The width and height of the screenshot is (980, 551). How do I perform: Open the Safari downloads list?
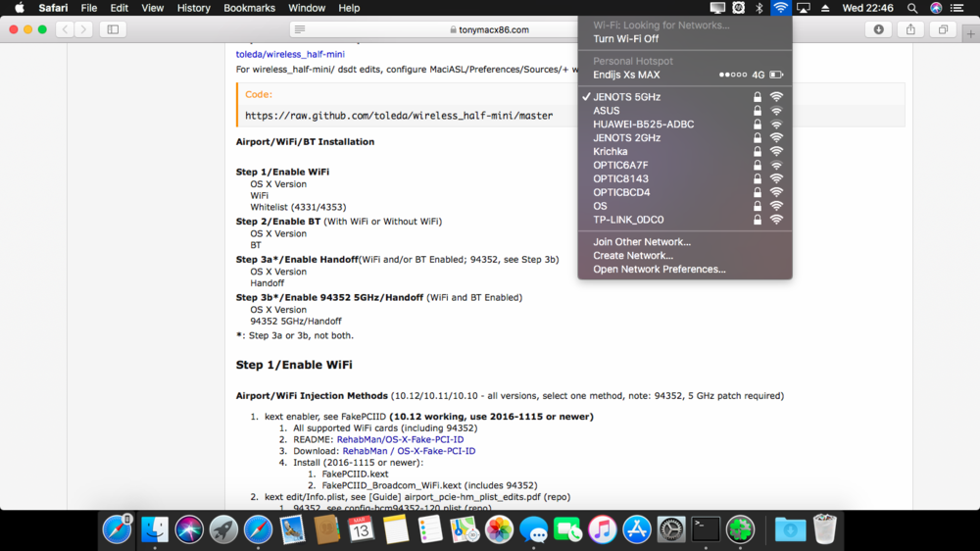coord(878,29)
